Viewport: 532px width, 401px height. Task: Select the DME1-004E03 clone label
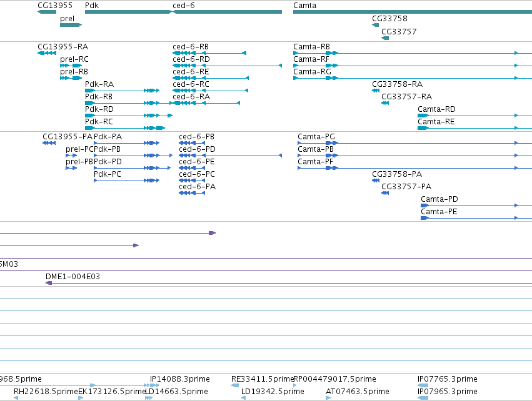point(73,277)
